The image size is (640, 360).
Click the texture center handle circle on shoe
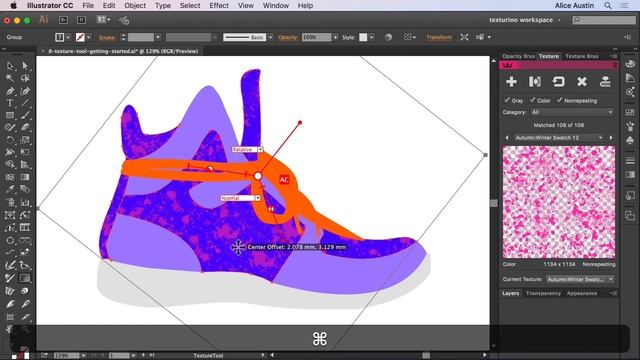tap(258, 176)
